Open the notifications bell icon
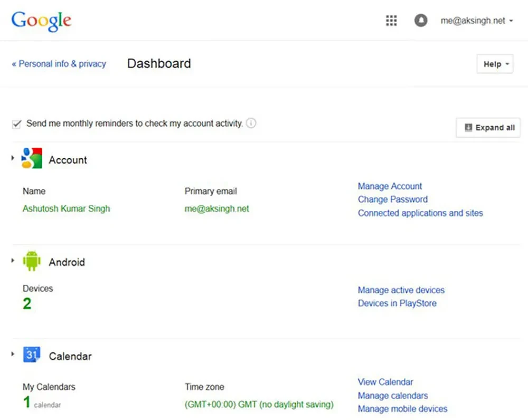528x420 pixels. coord(420,21)
